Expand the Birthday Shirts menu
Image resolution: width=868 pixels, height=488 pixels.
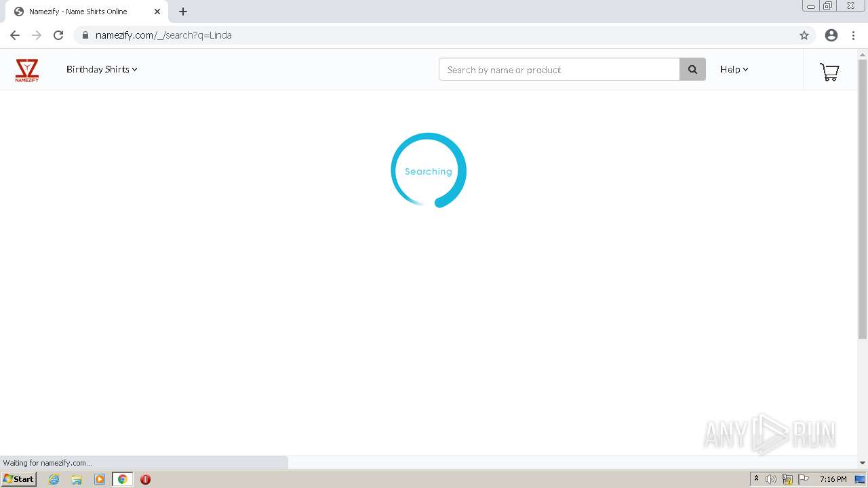pyautogui.click(x=102, y=69)
